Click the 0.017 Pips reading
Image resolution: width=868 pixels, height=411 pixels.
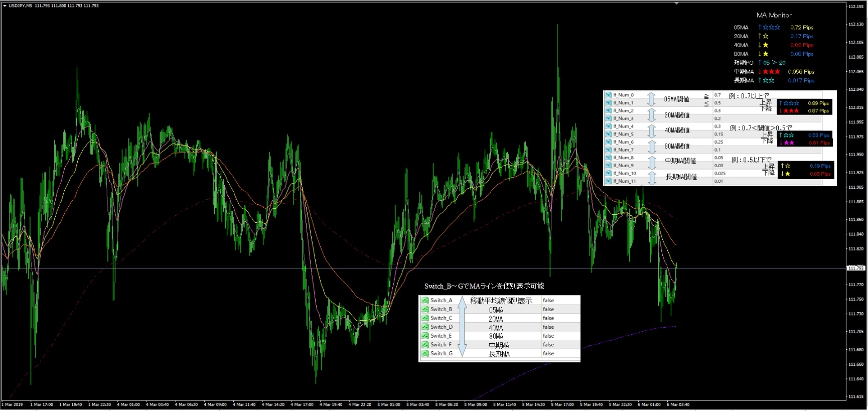[801, 80]
